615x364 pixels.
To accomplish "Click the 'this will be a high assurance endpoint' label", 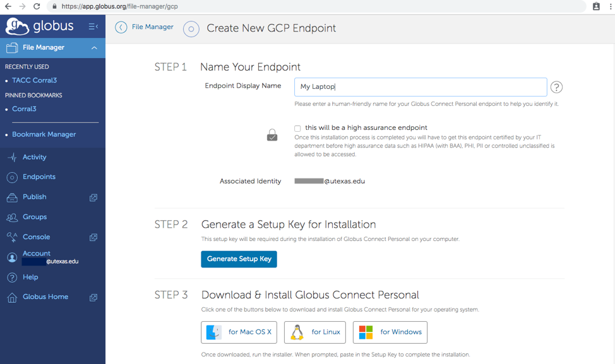I will point(366,127).
